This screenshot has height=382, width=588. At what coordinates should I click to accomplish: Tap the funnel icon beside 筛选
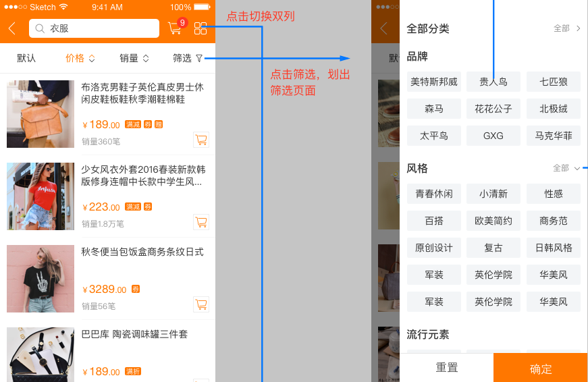[199, 58]
